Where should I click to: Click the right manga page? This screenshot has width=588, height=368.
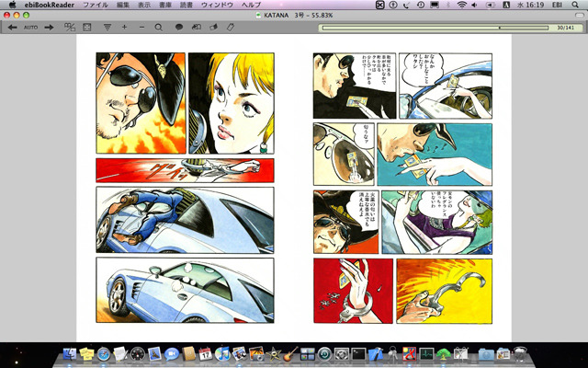[x=402, y=188]
